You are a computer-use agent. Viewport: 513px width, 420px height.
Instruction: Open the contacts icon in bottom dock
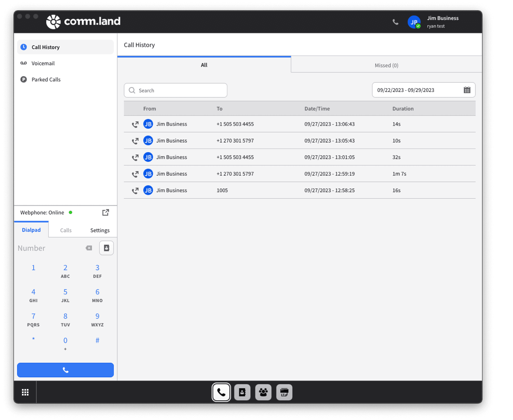(242, 392)
